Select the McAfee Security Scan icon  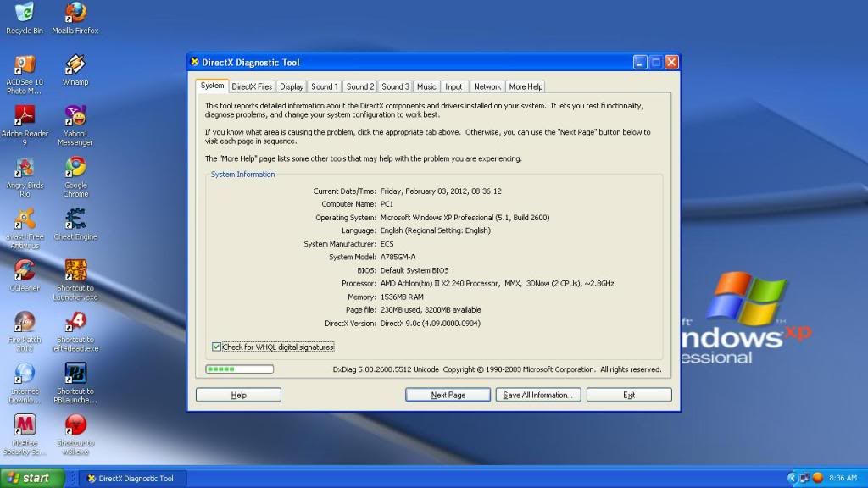[25, 435]
